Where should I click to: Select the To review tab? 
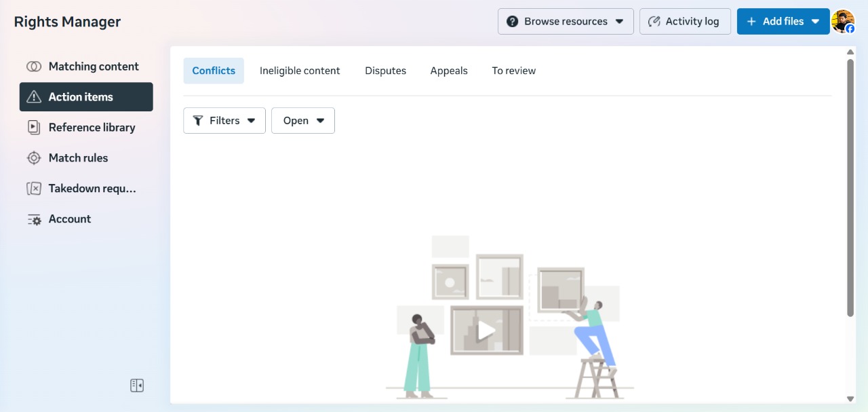[513, 71]
